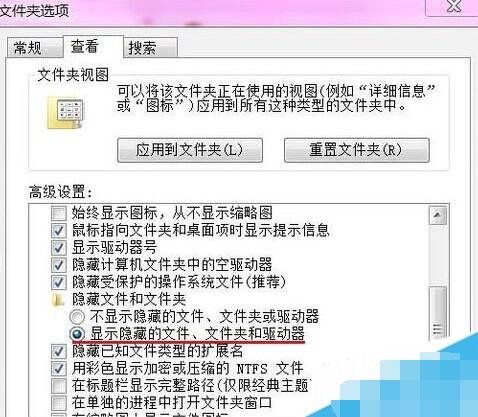The image size is (478, 417).
Task: Click the advanced settings scrollbar thumb
Action: [438, 315]
